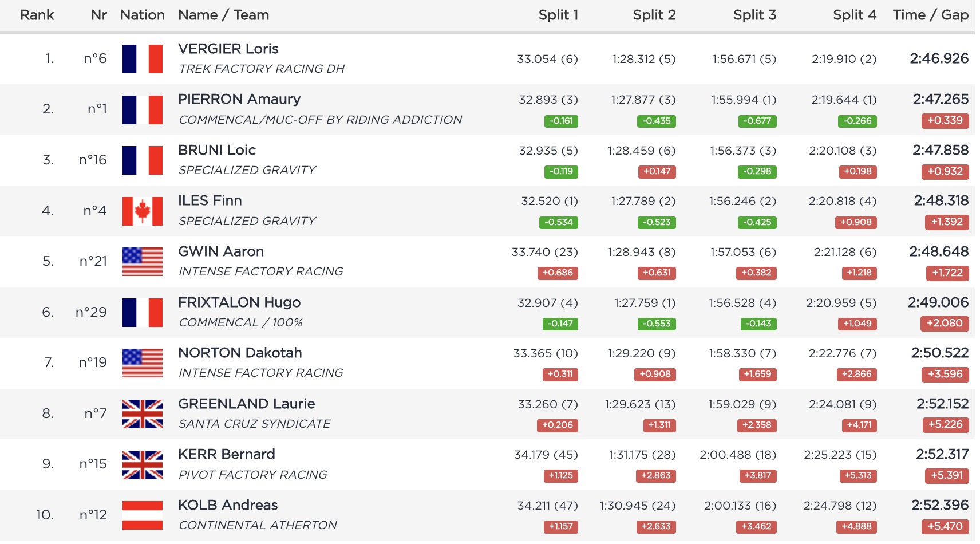Click the Canadian flag beside ILES Finn

(x=142, y=211)
